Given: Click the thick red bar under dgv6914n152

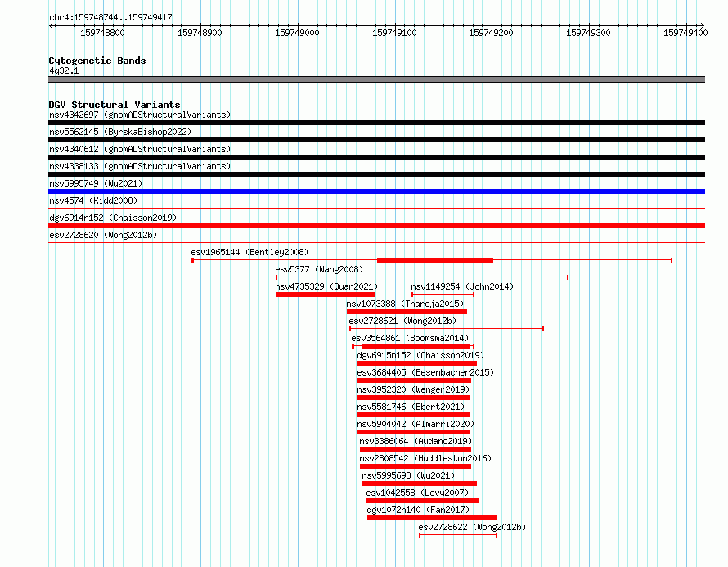Looking at the screenshot, I should [376, 226].
